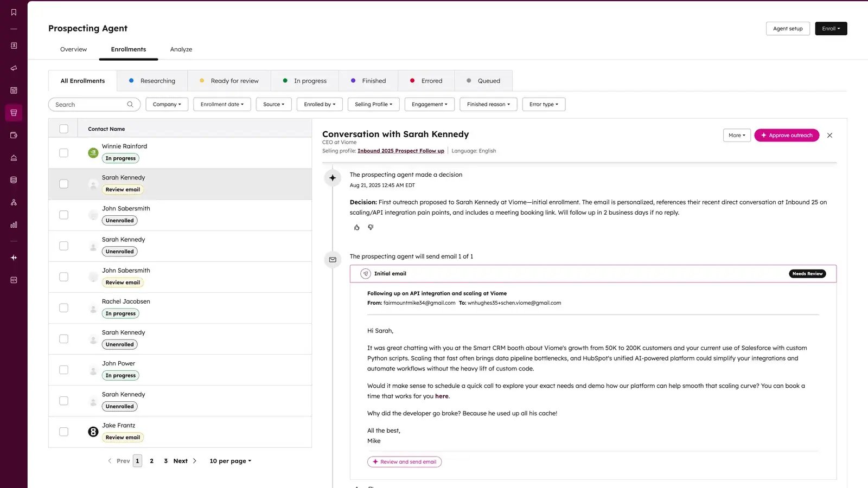This screenshot has width=868, height=488.
Task: Select the Errored status tab
Action: coord(426,81)
